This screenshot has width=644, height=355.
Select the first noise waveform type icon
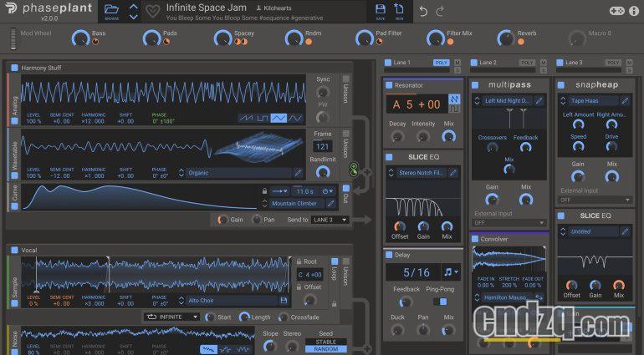pyautogui.click(x=208, y=349)
